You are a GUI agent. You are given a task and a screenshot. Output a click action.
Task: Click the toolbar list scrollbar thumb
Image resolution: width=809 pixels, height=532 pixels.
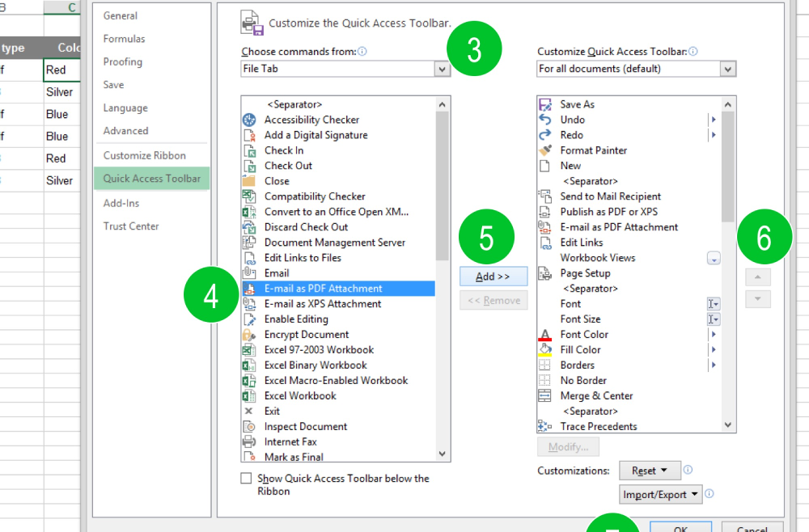pos(728,167)
